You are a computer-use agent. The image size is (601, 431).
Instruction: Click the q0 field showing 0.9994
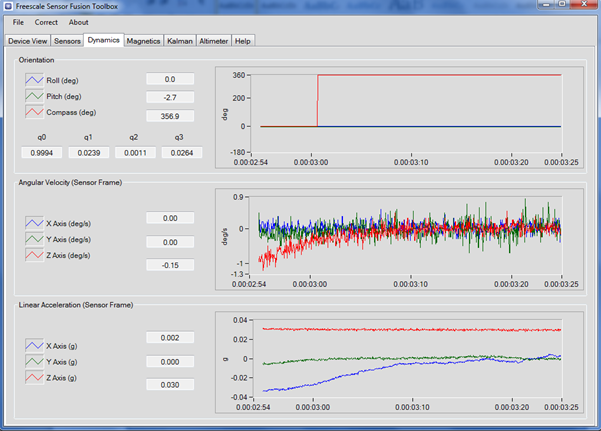coord(41,153)
